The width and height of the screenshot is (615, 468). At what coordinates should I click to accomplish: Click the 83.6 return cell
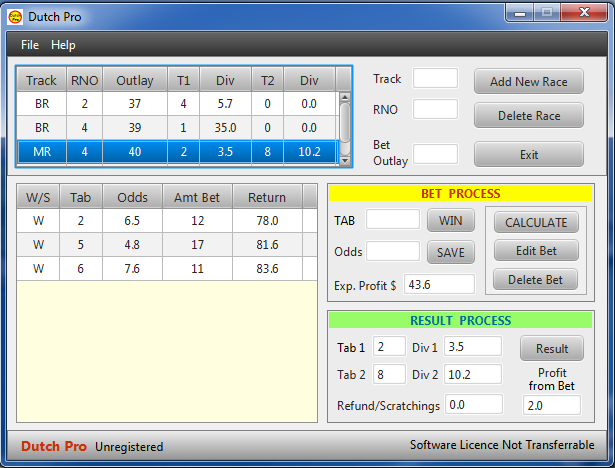267,268
